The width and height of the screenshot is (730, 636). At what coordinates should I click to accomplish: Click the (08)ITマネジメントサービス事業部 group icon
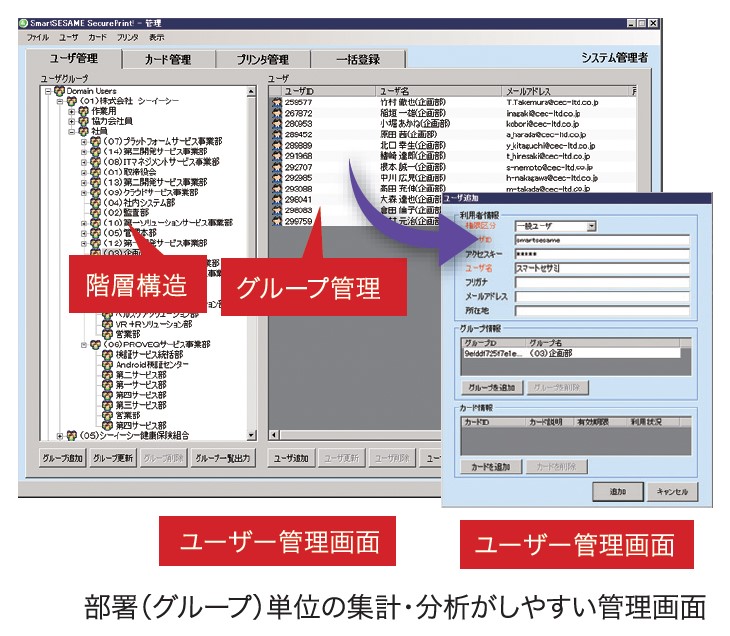tap(95, 162)
